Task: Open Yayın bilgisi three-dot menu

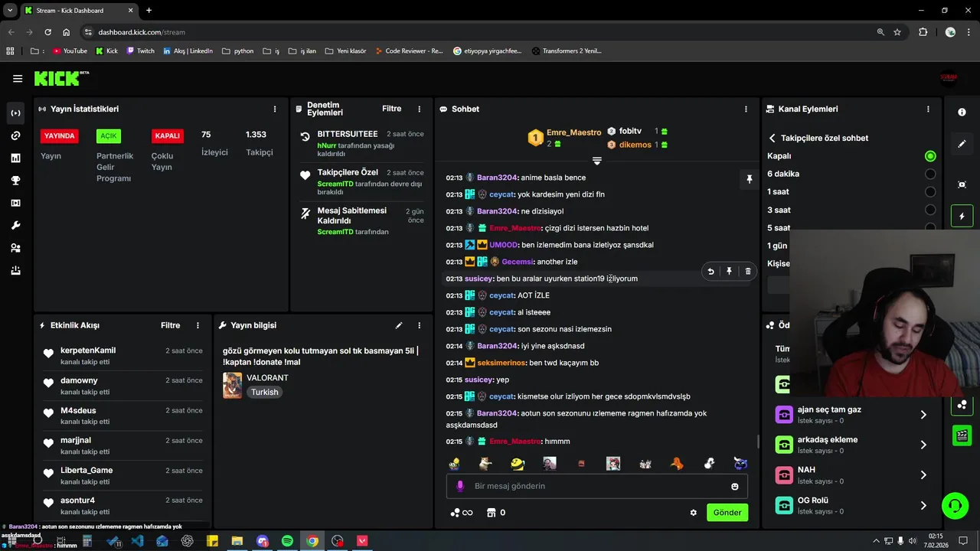Action: 419,325
